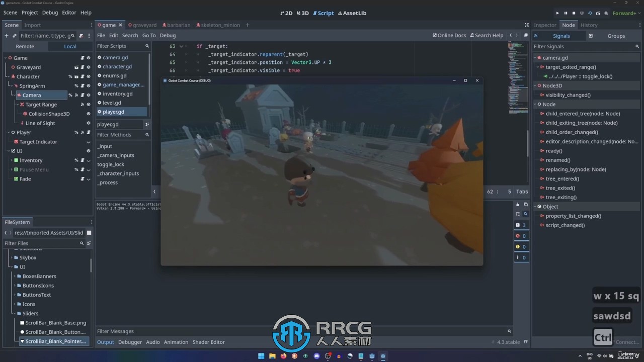Open the graveyard scene tab

142,25
